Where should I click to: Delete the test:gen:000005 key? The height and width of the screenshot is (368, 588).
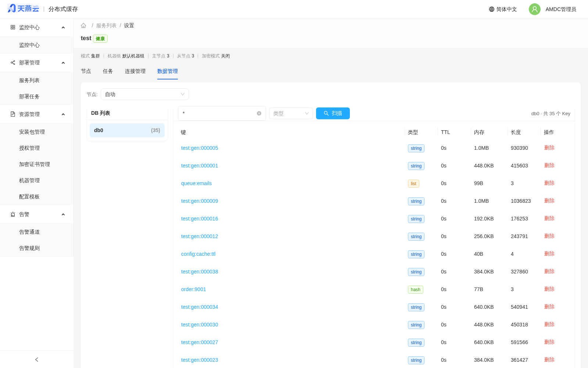tap(549, 148)
